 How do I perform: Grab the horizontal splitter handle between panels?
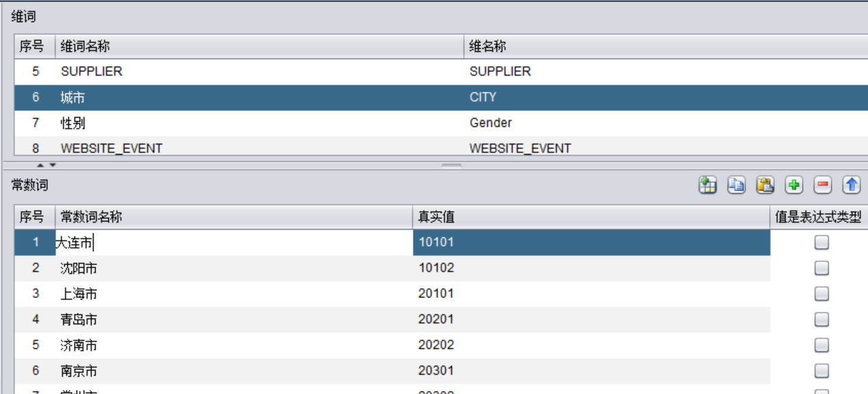pos(451,165)
